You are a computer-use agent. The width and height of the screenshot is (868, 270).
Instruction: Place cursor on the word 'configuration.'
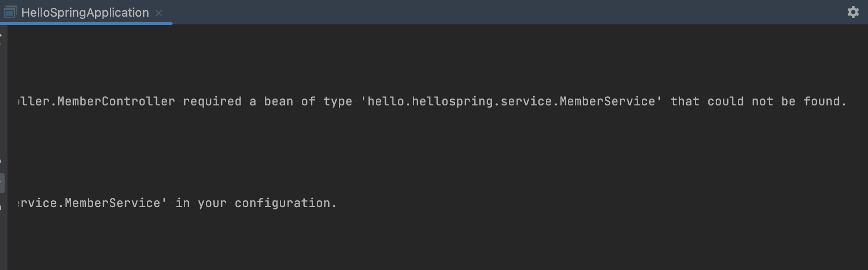[286, 203]
